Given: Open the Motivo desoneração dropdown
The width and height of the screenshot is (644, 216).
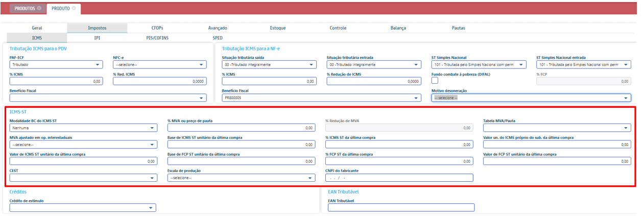Looking at the screenshot, I should (x=531, y=98).
